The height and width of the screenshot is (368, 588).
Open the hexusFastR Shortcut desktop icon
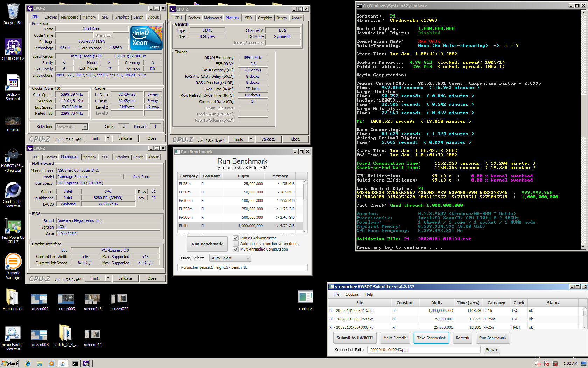[13, 338]
